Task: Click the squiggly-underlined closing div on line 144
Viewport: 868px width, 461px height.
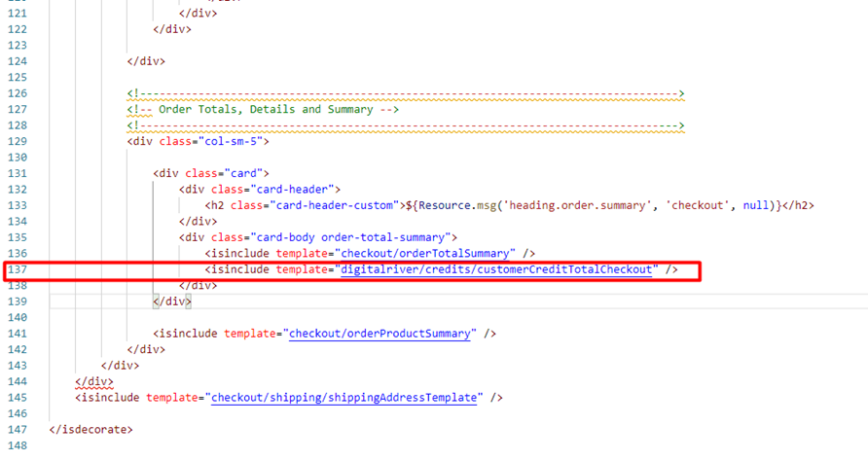Action: (x=93, y=381)
